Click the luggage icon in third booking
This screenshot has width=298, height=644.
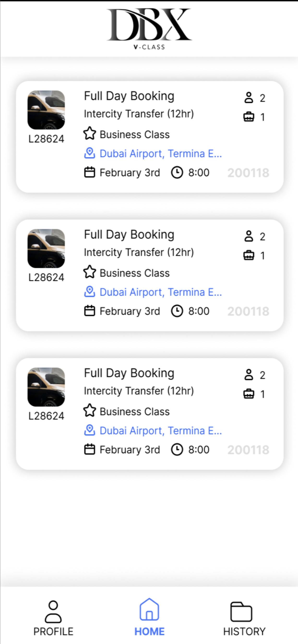(x=249, y=394)
